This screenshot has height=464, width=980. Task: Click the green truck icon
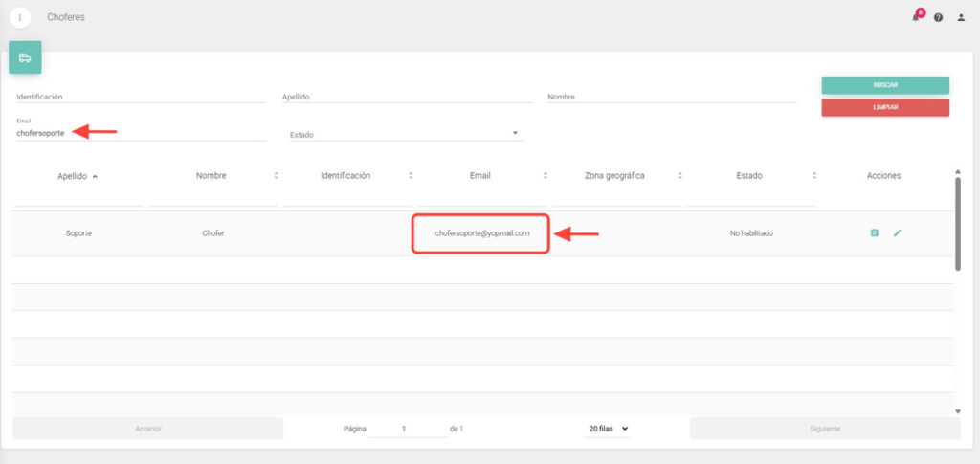(x=25, y=58)
